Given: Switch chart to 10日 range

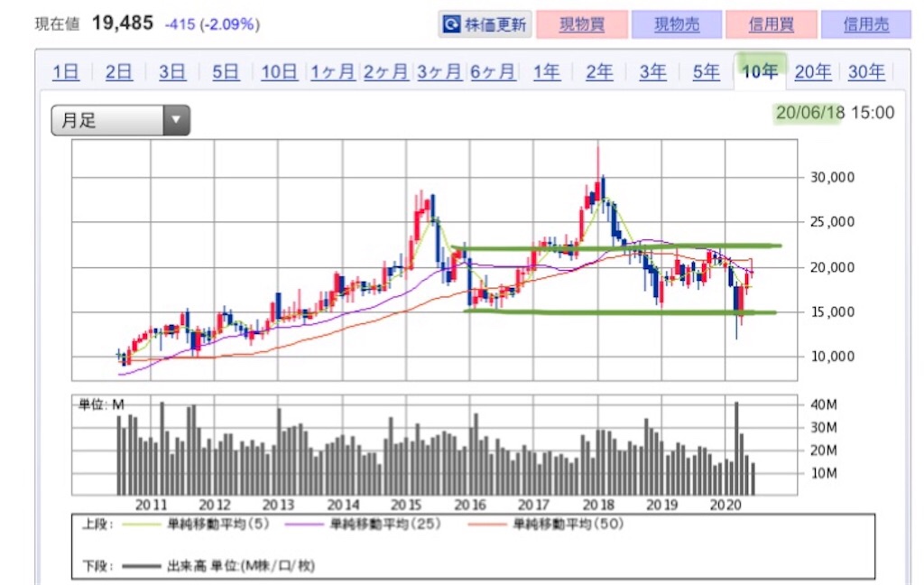Looking at the screenshot, I should pyautogui.click(x=279, y=72).
